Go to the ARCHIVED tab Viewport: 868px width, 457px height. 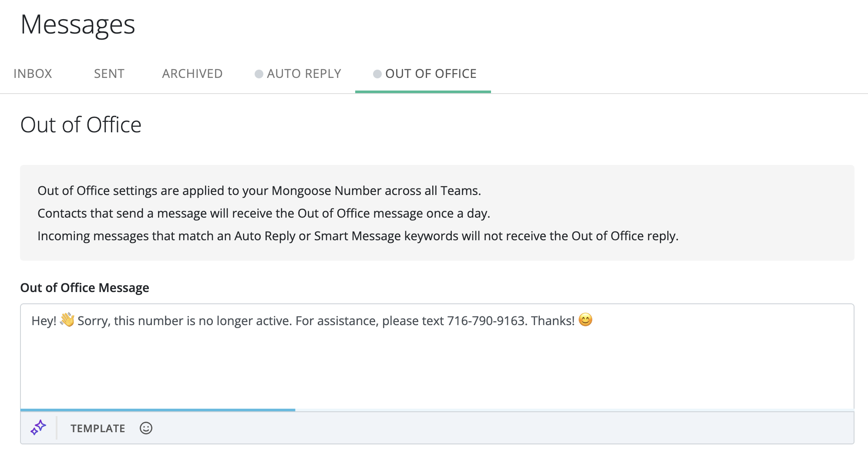coord(192,74)
